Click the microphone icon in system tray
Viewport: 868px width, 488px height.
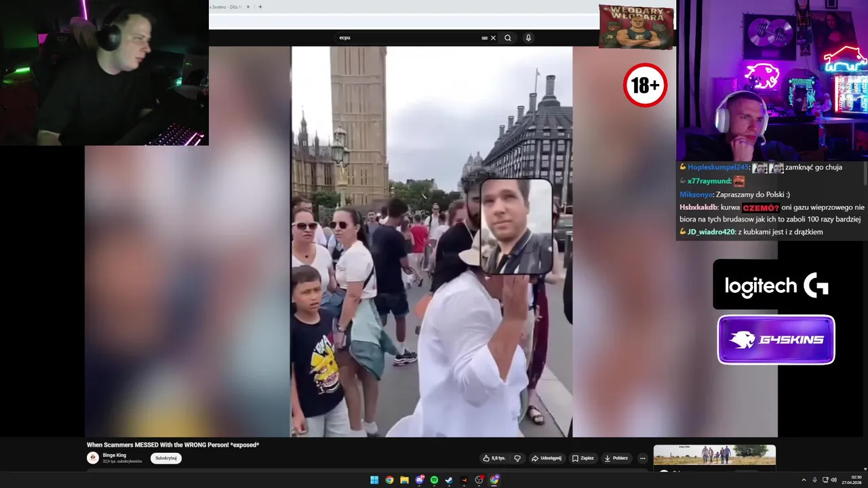click(x=814, y=480)
